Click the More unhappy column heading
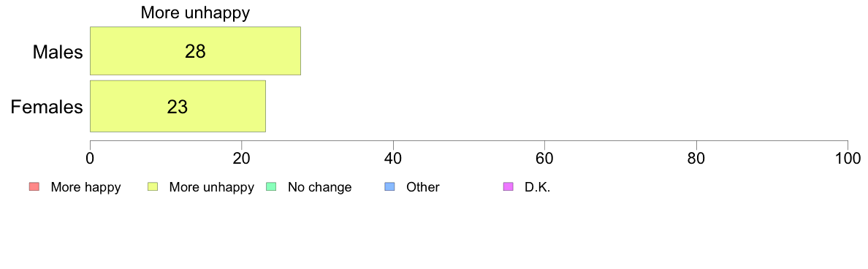Image resolution: width=868 pixels, height=269 pixels. tap(195, 12)
